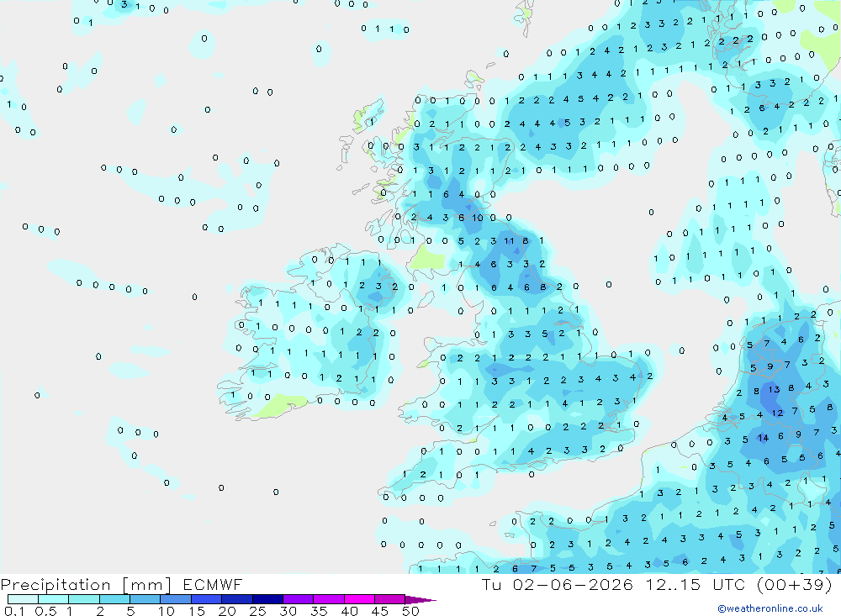The image size is (841, 616).
Task: Select the 25–30 mm navy legend swatch
Action: [267, 599]
